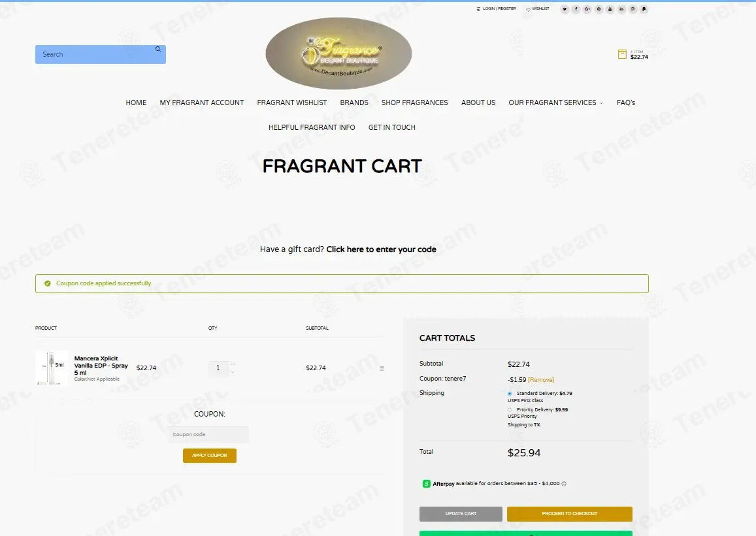Image resolution: width=756 pixels, height=536 pixels.
Task: Click the wishlist heart icon
Action: (x=528, y=9)
